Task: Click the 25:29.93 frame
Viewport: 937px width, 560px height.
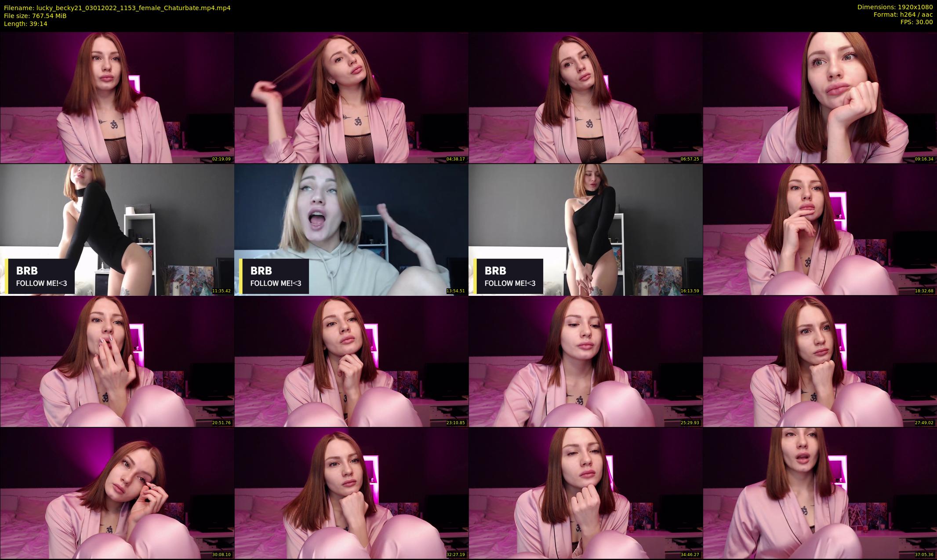Action: coord(585,361)
